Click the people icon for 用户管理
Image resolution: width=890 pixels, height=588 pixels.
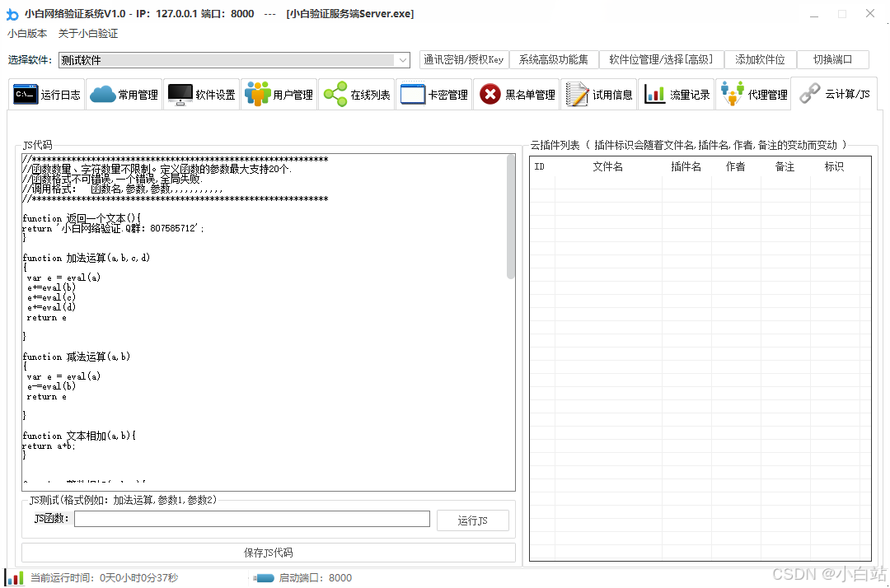pyautogui.click(x=258, y=94)
